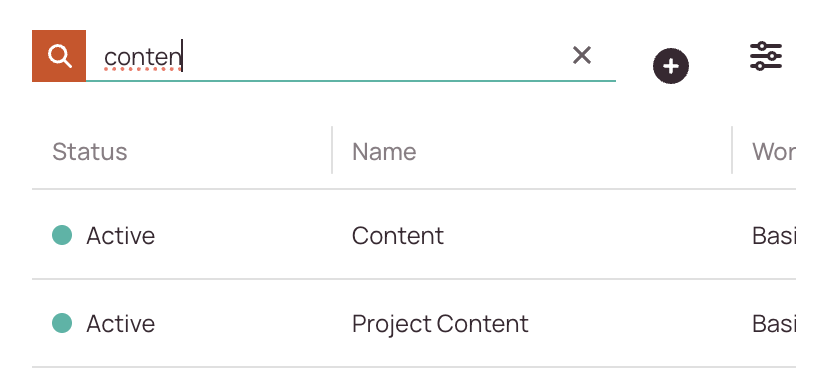
Task: Open the Content entry
Action: tap(398, 235)
